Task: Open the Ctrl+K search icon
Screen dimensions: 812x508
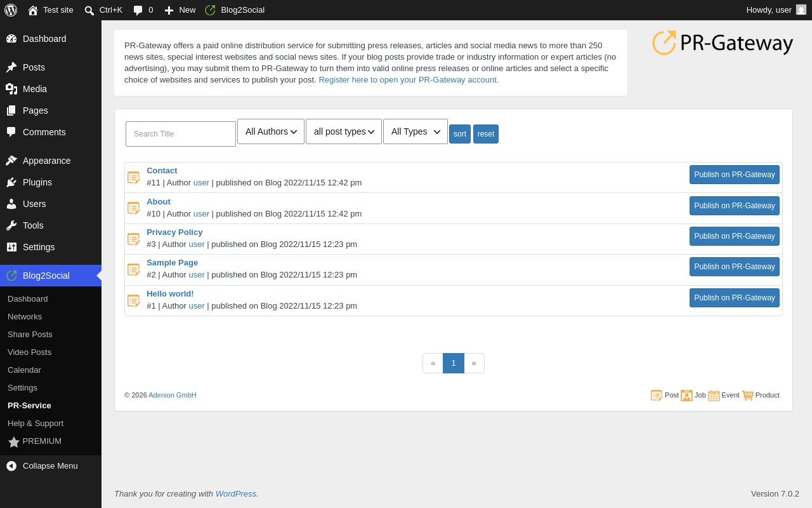Action: (x=89, y=10)
